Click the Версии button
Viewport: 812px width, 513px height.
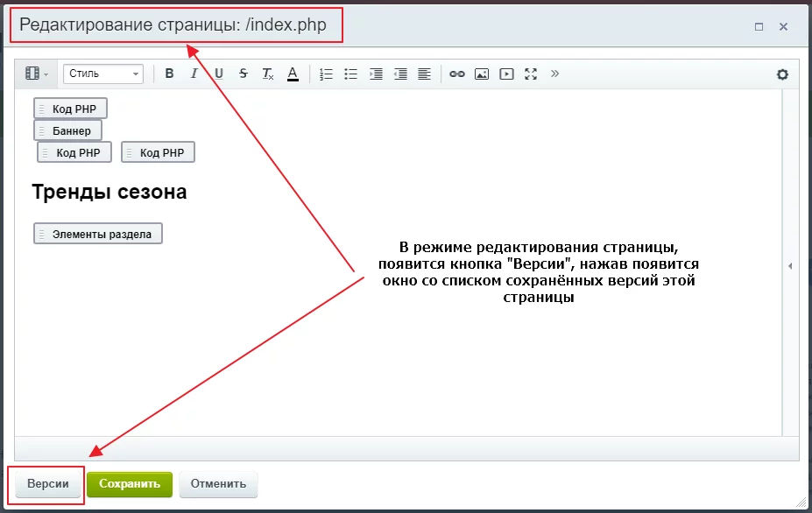48,484
